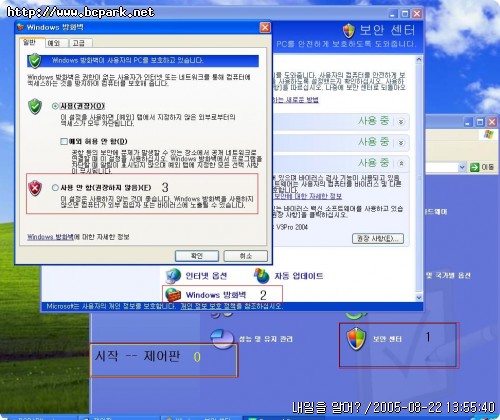Click the Security Center scrollbar down arrow
Screen dimensions: 500x420
(x=419, y=297)
